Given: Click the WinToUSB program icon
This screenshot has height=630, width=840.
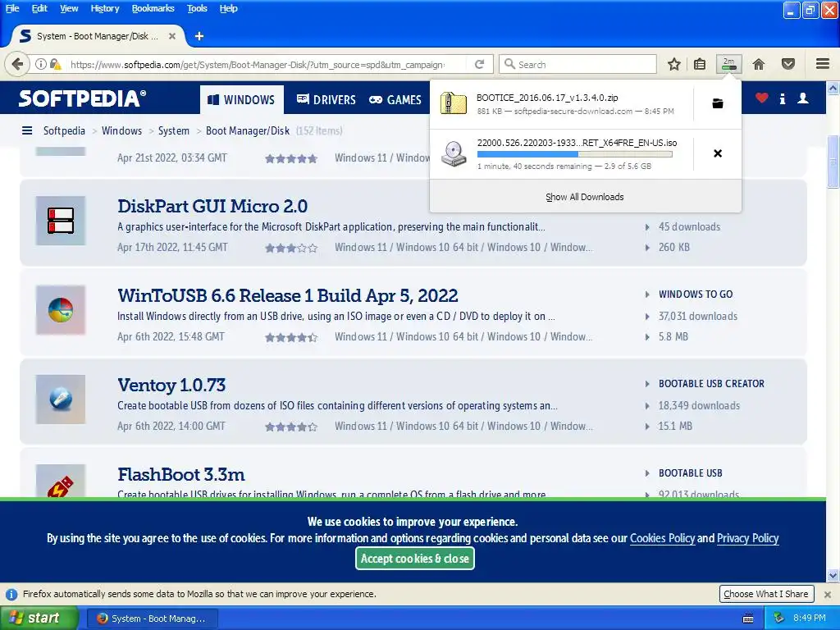Looking at the screenshot, I should pyautogui.click(x=61, y=310).
